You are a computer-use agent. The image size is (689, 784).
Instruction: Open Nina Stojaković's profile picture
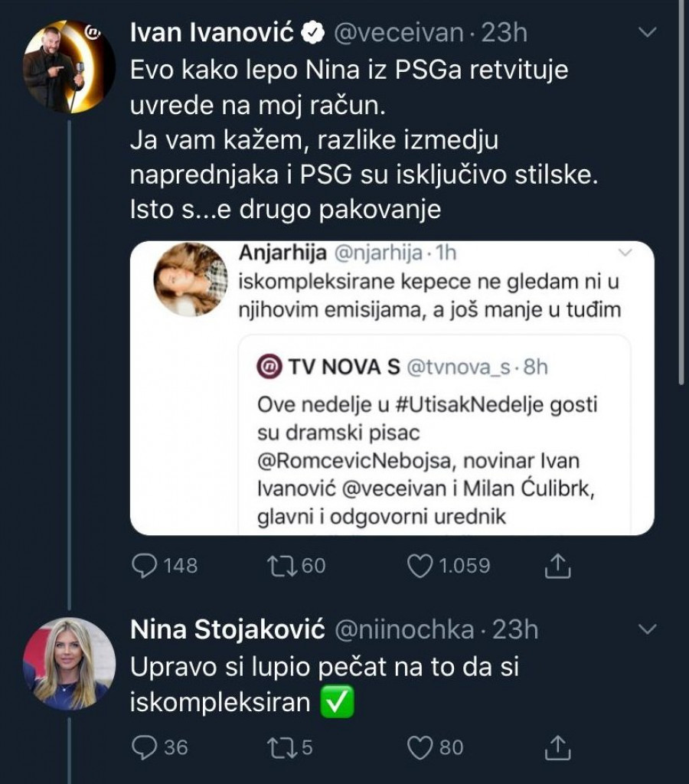(69, 663)
